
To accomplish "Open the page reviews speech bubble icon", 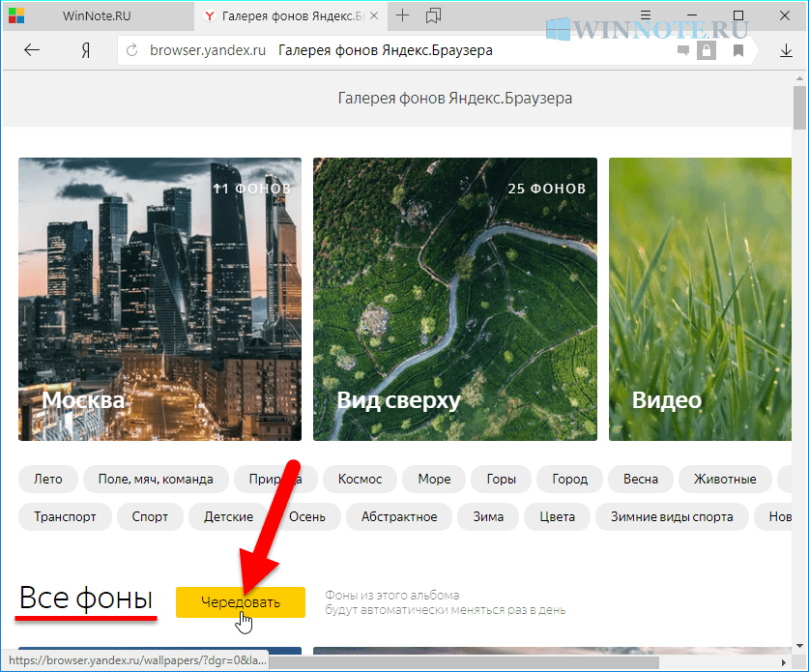I will (x=683, y=50).
